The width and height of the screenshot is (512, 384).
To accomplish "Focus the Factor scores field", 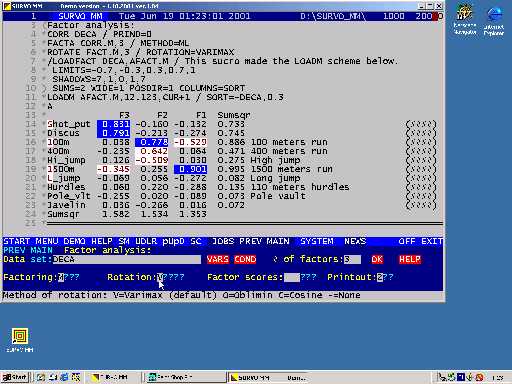I will coord(292,277).
